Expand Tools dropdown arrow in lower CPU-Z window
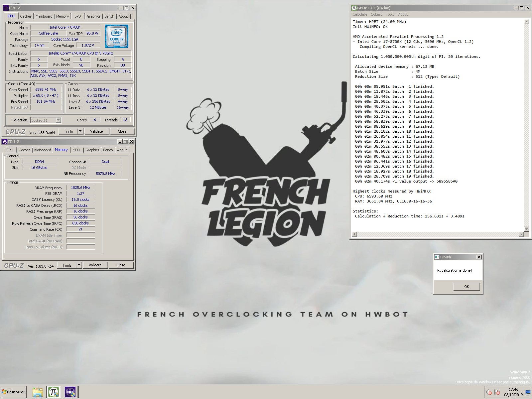The height and width of the screenshot is (399, 532). click(x=79, y=265)
